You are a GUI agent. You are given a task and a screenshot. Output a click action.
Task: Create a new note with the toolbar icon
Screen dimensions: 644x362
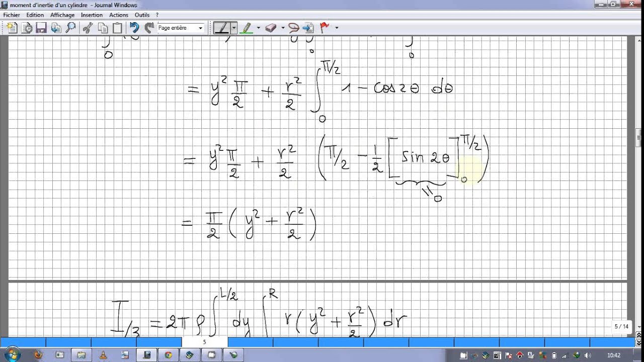pyautogui.click(x=12, y=28)
